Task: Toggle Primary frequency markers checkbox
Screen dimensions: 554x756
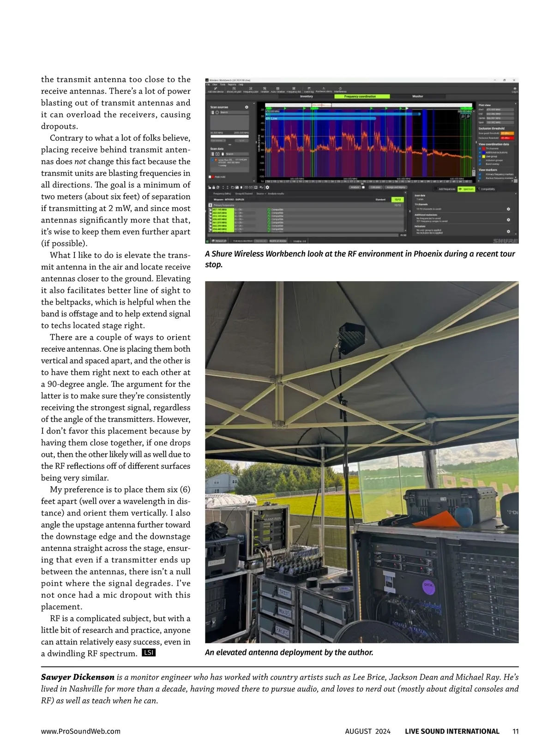Action: click(480, 174)
